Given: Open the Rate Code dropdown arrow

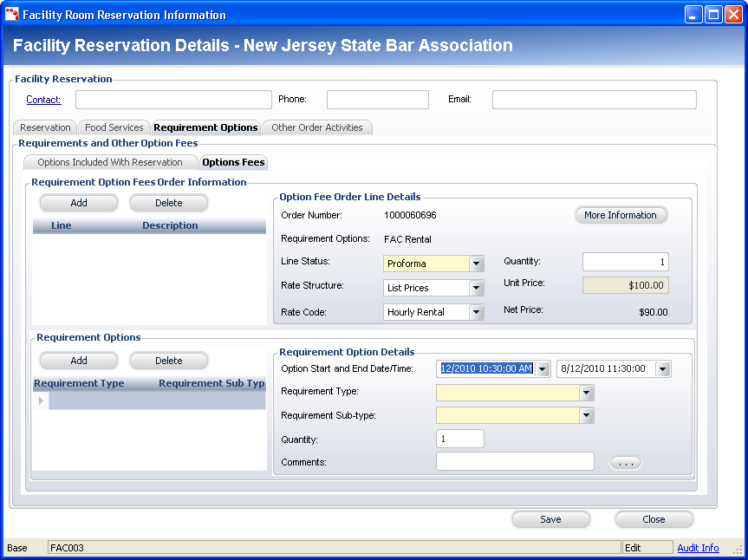Looking at the screenshot, I should pos(476,312).
